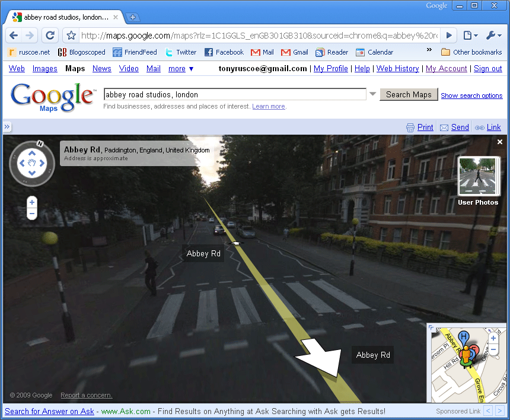
Task: Click the compass pan control's hand icon
Action: point(32,162)
